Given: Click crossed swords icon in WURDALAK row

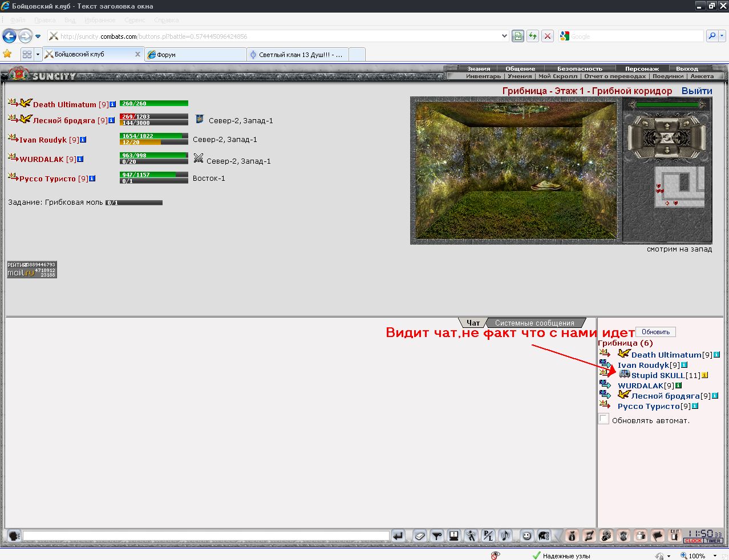Looking at the screenshot, I should (x=199, y=158).
